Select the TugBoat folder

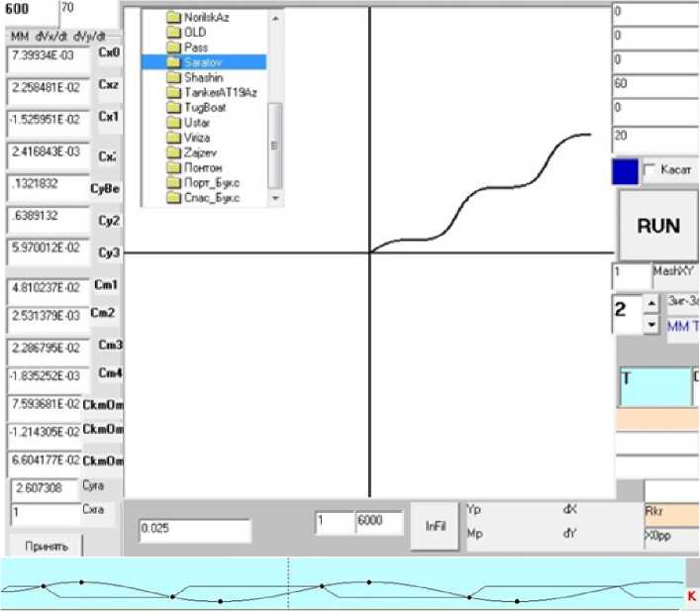[196, 108]
